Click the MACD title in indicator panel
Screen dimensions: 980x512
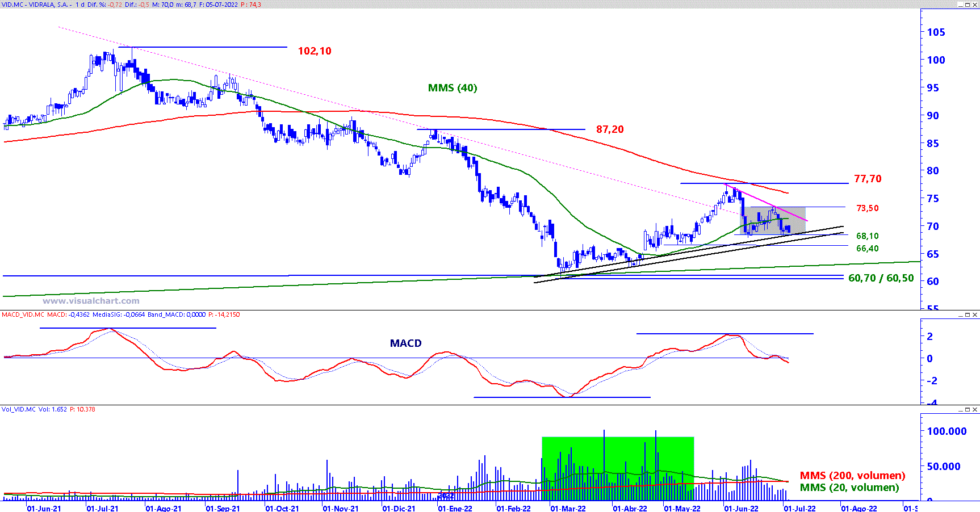click(406, 343)
